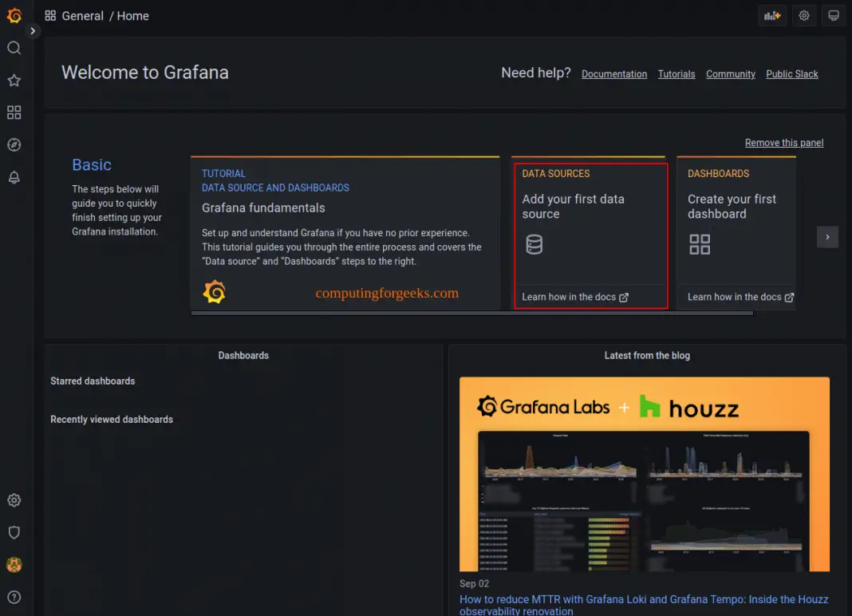Open the Alerting bell icon
852x616 pixels.
(14, 177)
